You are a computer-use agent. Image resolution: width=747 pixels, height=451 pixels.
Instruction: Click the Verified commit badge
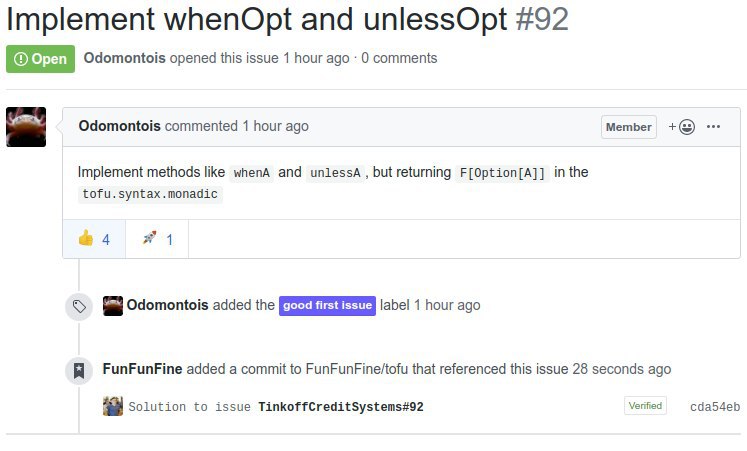point(645,406)
